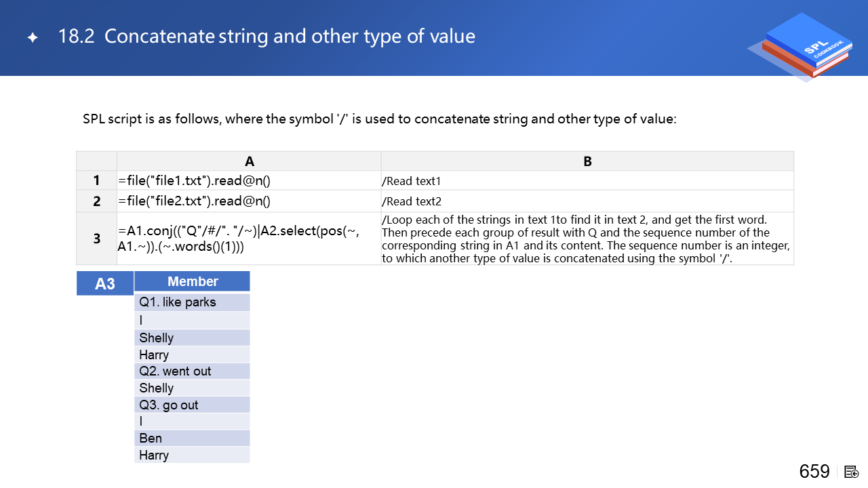This screenshot has height=488, width=868.
Task: Select the 'Q1. like parks' result row
Action: 193,302
